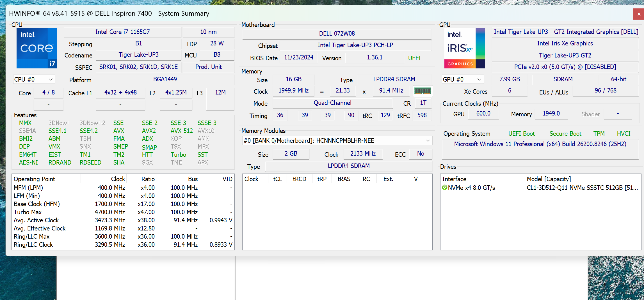The height and width of the screenshot is (300, 644).
Task: Click the Ratio column header
Action: 141,179
